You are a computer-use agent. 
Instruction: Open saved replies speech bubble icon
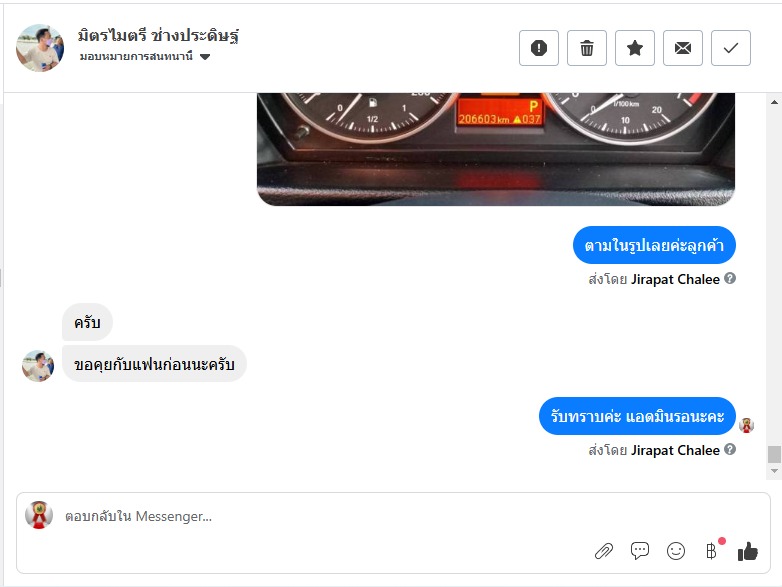pos(640,551)
